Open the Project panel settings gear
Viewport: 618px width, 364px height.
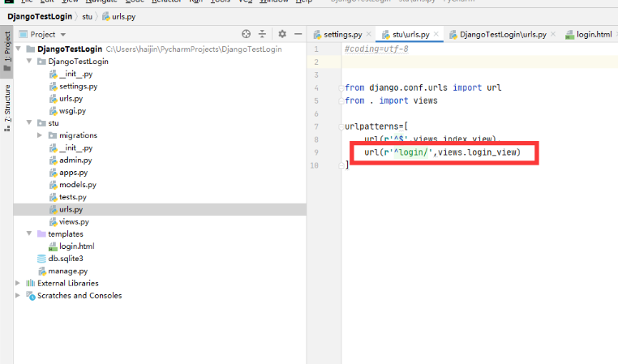coord(282,34)
